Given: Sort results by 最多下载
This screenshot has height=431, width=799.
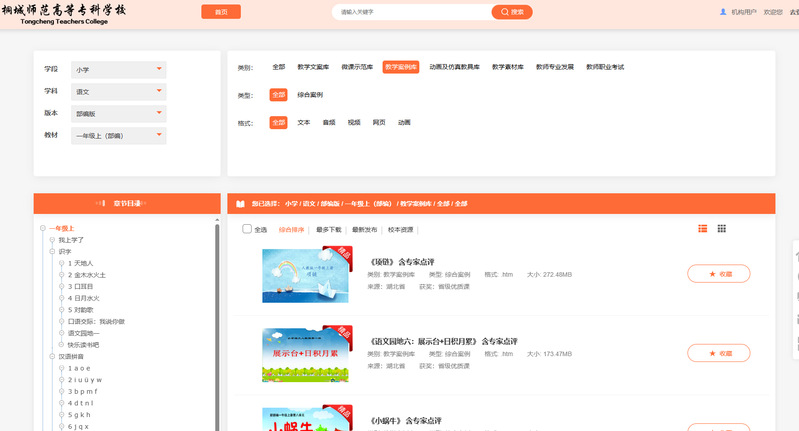Looking at the screenshot, I should (328, 229).
